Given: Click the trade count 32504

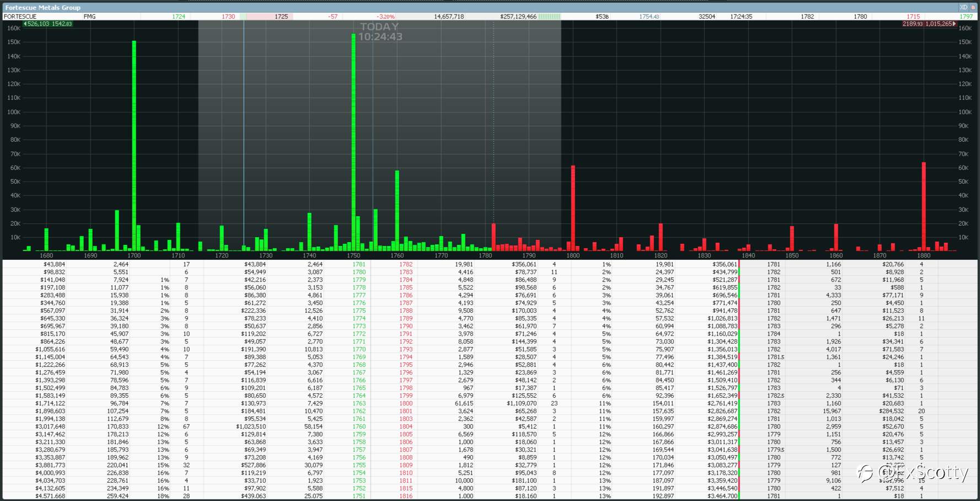Looking at the screenshot, I should coord(707,17).
